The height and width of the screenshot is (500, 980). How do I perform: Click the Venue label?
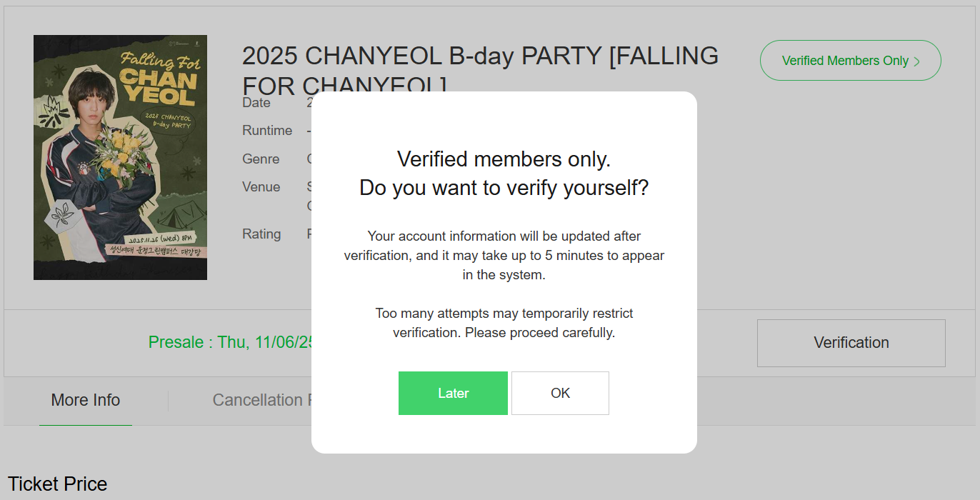pos(261,187)
